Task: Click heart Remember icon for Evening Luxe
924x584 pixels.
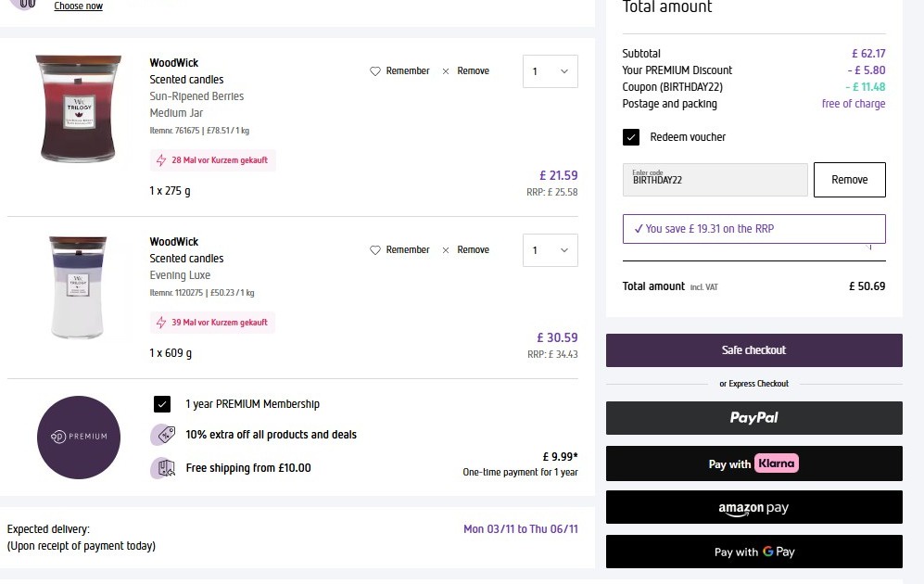Action: tap(375, 250)
